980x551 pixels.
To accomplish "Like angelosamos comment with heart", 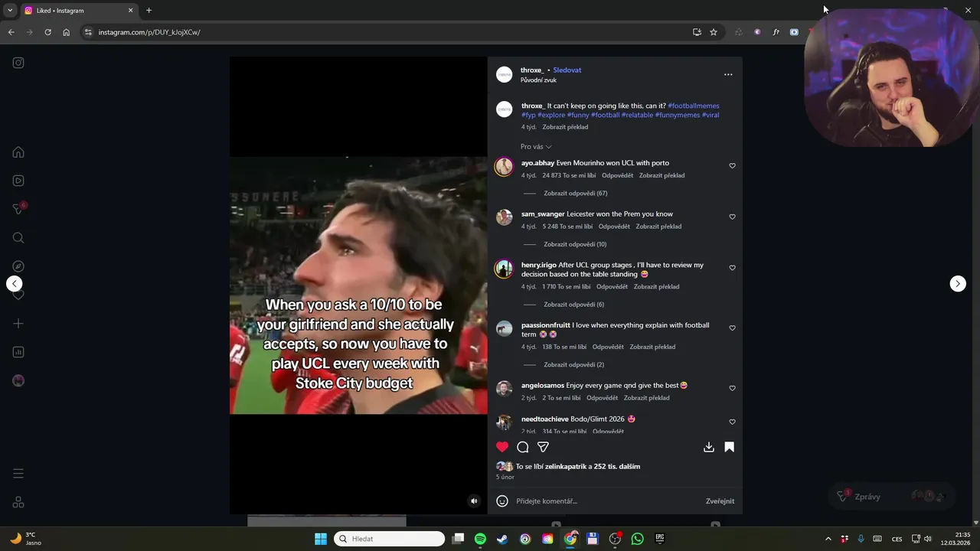I will point(732,389).
